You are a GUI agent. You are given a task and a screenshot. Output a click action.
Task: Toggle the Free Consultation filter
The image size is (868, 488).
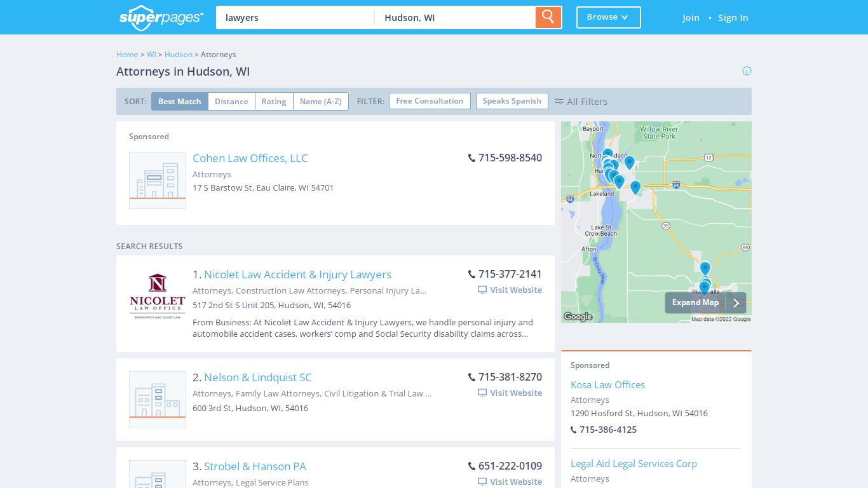pos(430,101)
